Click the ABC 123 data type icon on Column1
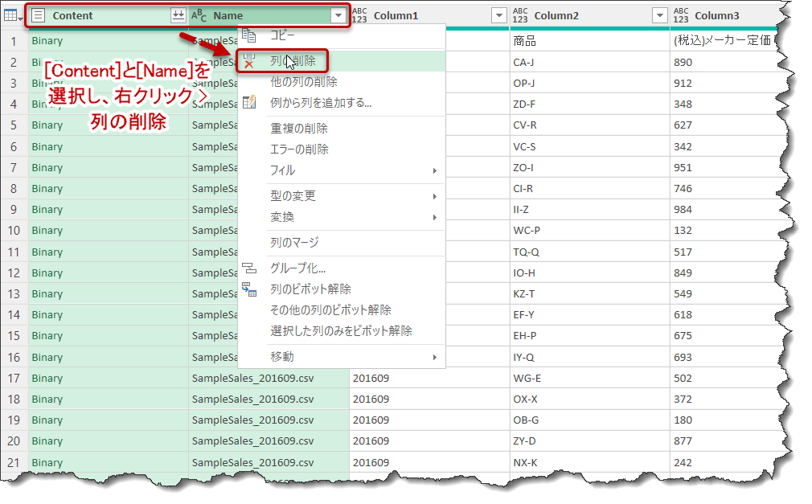812x504 pixels. (361, 14)
